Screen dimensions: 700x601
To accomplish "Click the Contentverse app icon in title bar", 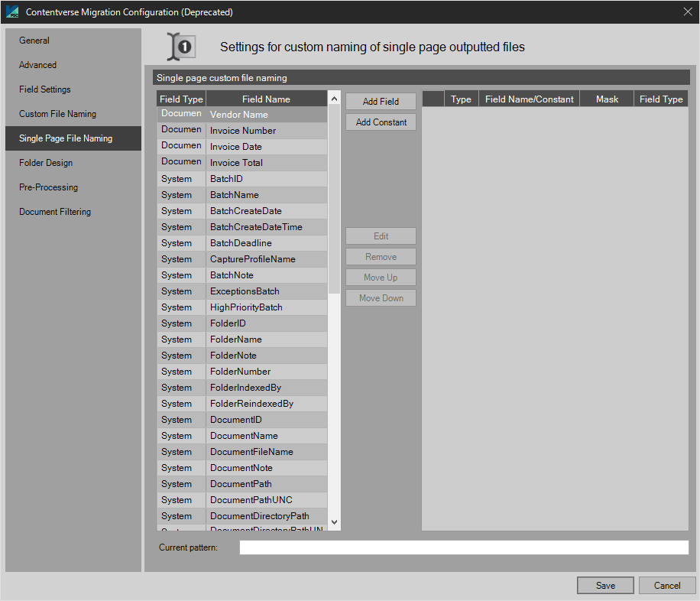I will 12,12.
